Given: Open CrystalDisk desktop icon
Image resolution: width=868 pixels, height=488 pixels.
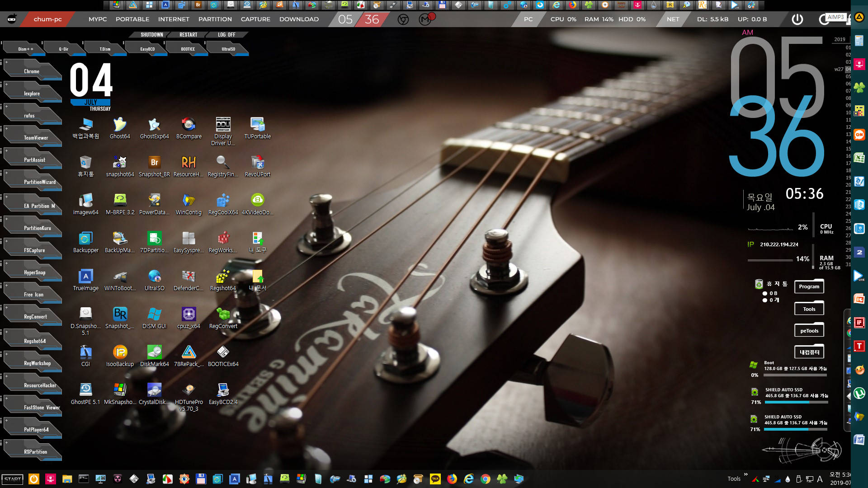Looking at the screenshot, I should 154,394.
